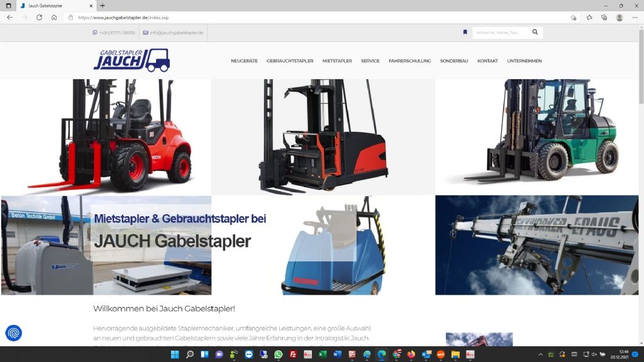
Task: Click the website bookmark flag icon
Action: [465, 32]
